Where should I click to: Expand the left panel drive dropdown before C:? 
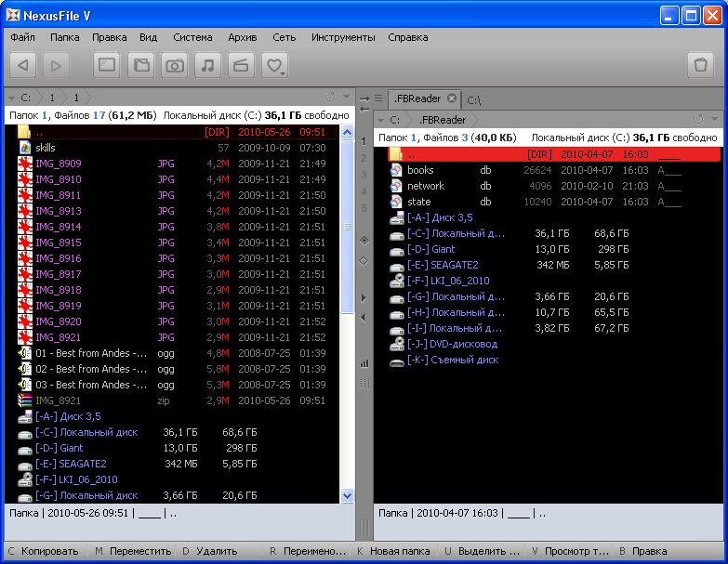pos(11,97)
